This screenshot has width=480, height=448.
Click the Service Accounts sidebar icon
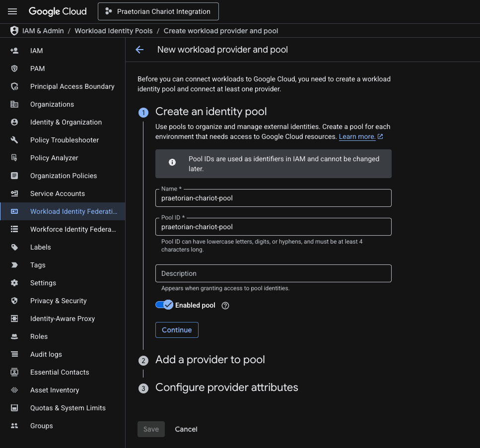[x=14, y=193]
